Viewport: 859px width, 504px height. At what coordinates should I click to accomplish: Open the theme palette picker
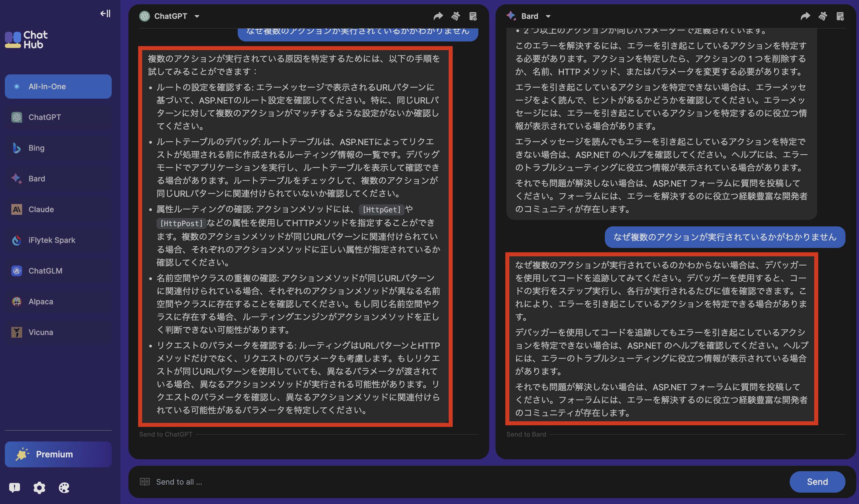coord(64,488)
